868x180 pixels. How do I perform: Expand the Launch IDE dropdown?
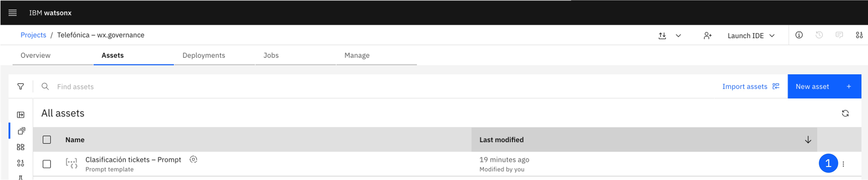pos(751,36)
